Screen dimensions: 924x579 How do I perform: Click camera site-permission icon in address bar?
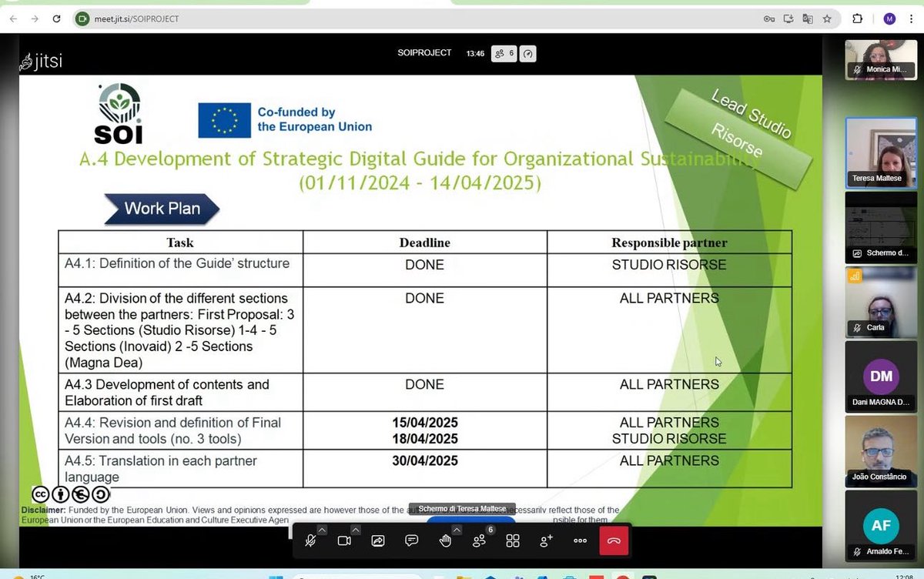tap(82, 18)
